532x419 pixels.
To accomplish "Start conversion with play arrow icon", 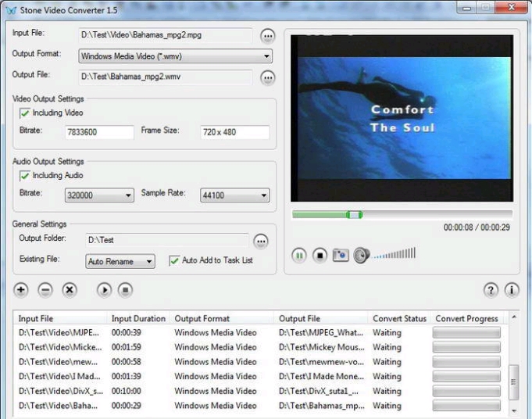I will (104, 290).
